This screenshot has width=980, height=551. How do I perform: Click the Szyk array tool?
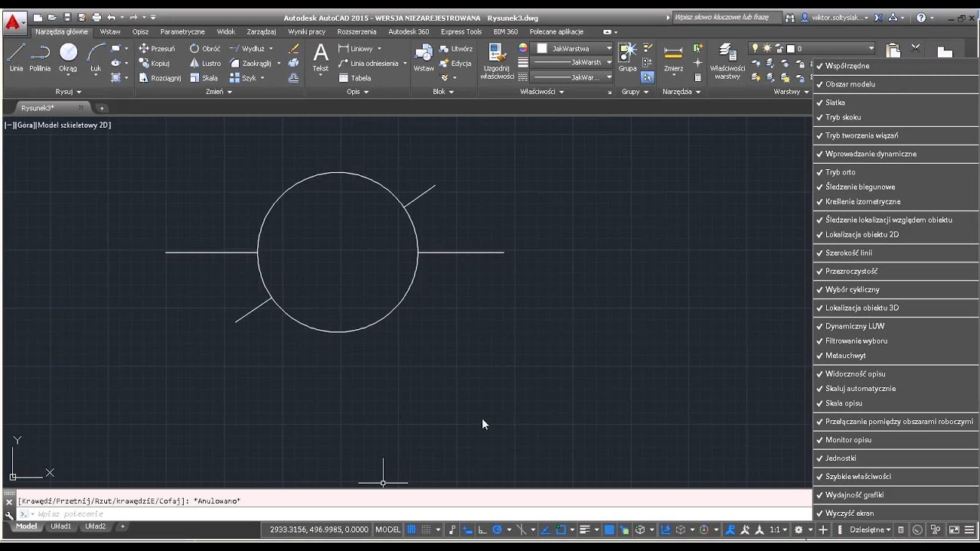coord(243,77)
